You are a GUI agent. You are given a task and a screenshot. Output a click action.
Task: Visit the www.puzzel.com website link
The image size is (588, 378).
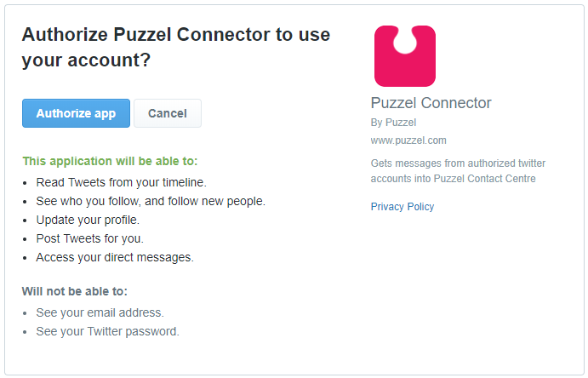(x=408, y=140)
